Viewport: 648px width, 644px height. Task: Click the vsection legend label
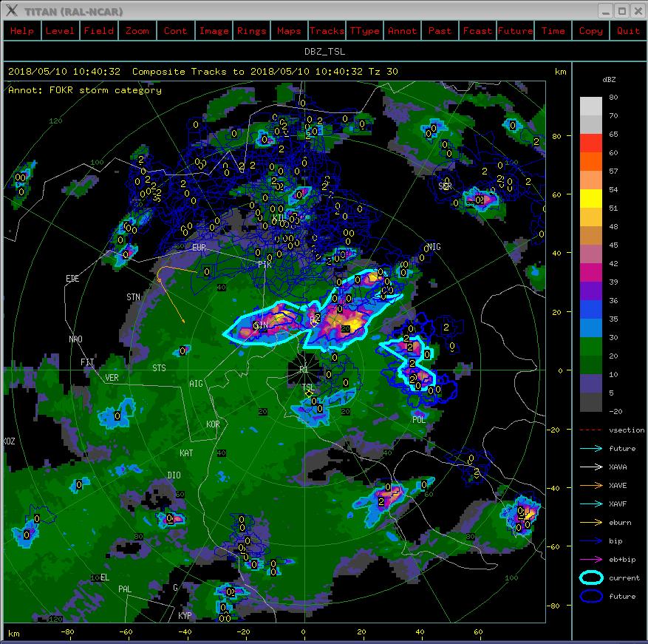tap(627, 430)
